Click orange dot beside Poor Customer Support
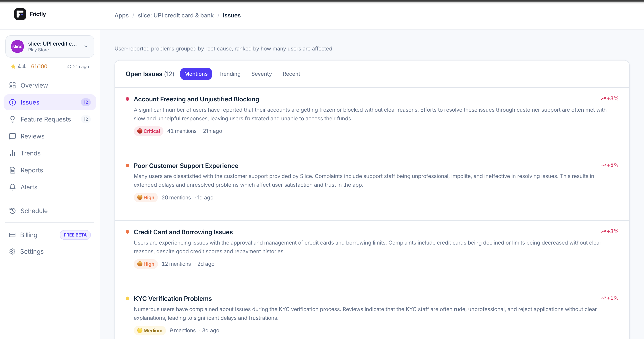The width and height of the screenshot is (644, 339). pyautogui.click(x=127, y=165)
